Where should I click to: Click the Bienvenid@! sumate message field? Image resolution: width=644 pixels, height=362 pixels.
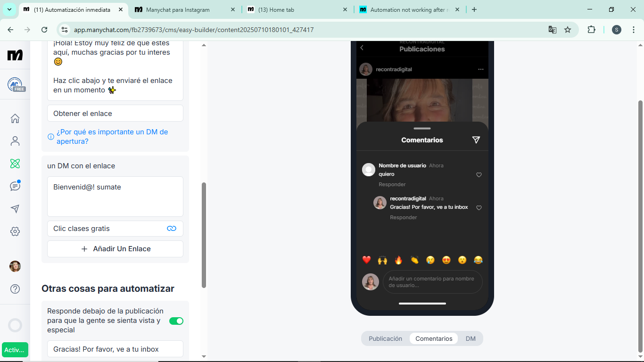click(x=115, y=197)
